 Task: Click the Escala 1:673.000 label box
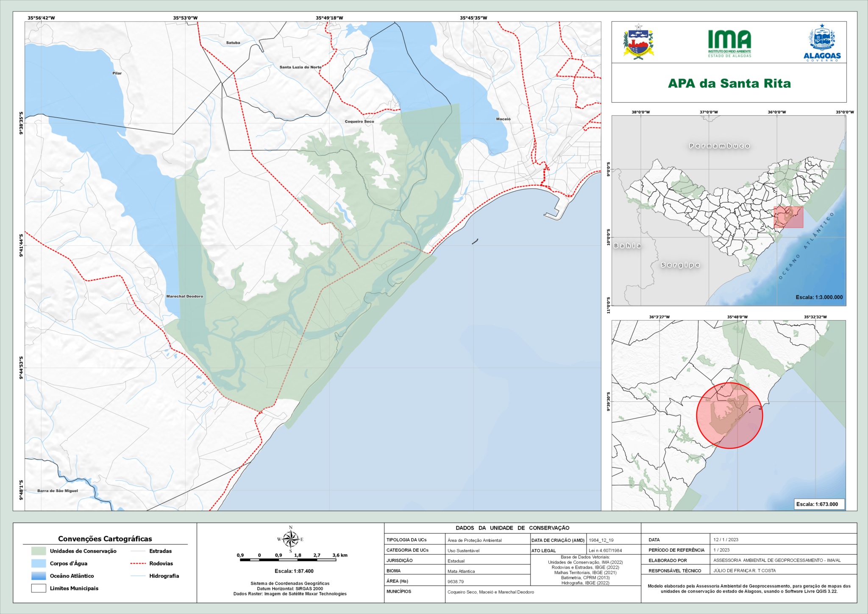tap(817, 504)
